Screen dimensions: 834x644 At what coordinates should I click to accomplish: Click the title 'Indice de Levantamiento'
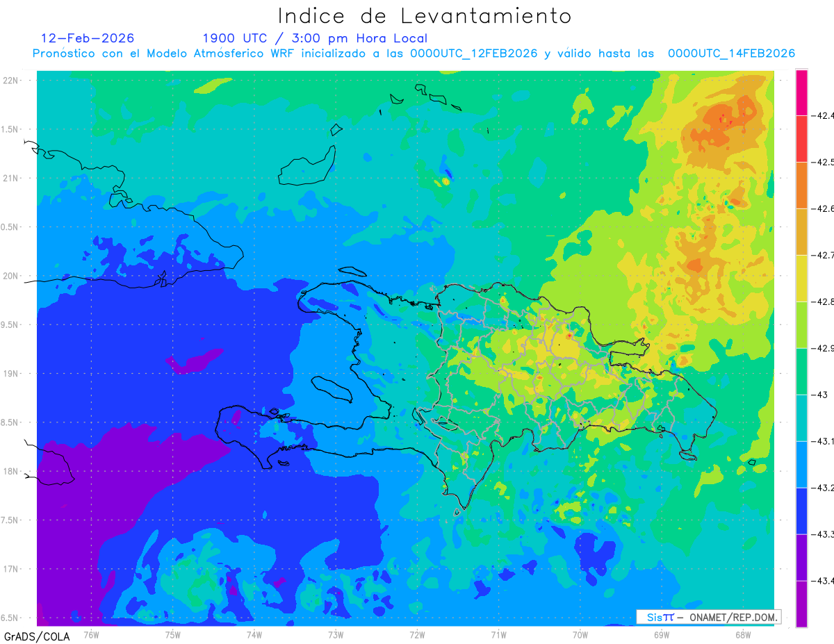[x=425, y=16]
